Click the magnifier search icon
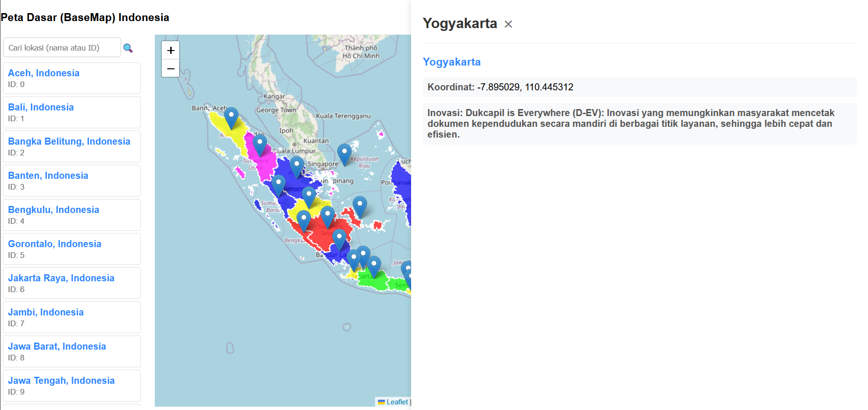 pyautogui.click(x=128, y=48)
